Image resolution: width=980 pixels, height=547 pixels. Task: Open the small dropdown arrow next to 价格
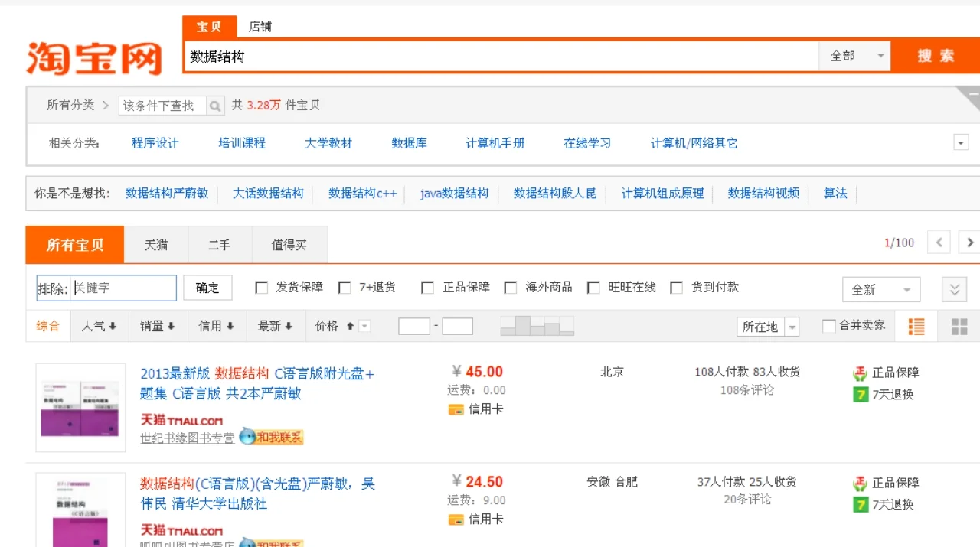tap(364, 327)
